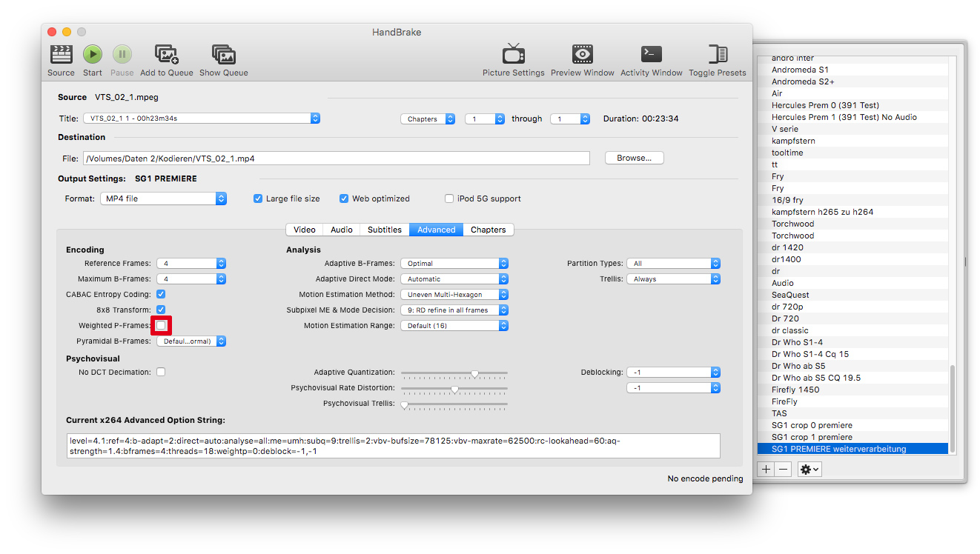Image resolution: width=980 pixels, height=554 pixels.
Task: Adjust the Psychovisual Rate Distortion slider
Action: [454, 389]
